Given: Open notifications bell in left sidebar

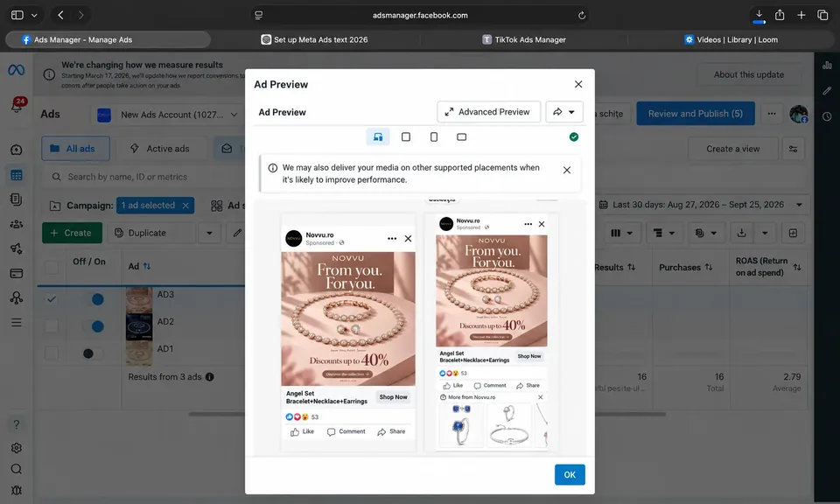Looking at the screenshot, I should pos(17,105).
